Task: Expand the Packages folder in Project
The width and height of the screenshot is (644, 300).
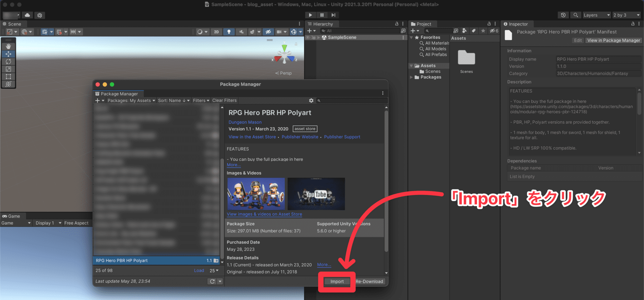Action: point(411,77)
